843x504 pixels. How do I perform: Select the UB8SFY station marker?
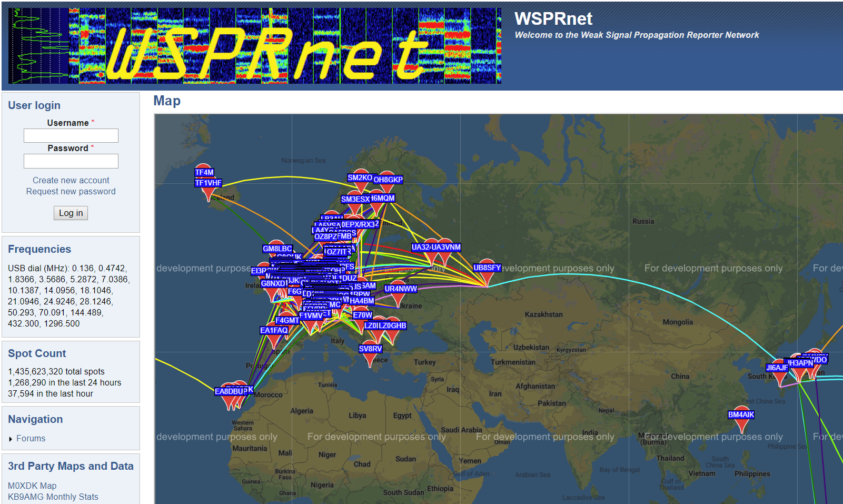pyautogui.click(x=487, y=268)
